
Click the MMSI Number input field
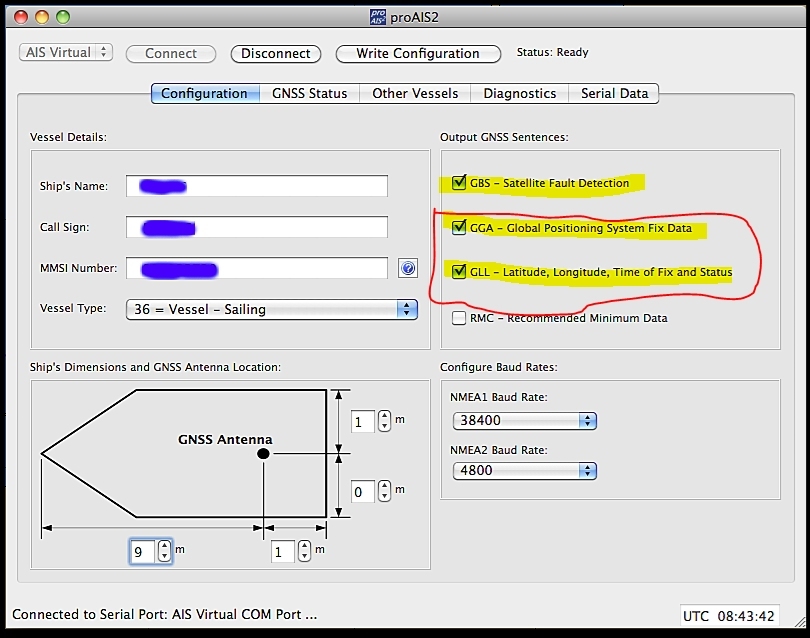(257, 268)
